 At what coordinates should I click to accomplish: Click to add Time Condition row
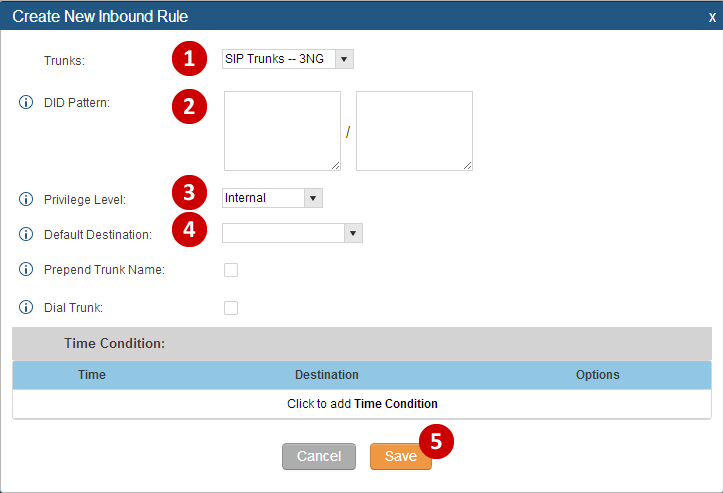point(362,404)
